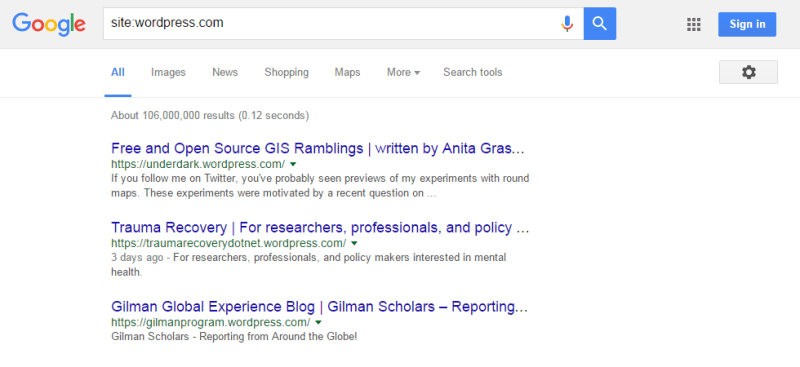This screenshot has height=367, width=800.
Task: Open the Google apps grid
Action: [693, 24]
